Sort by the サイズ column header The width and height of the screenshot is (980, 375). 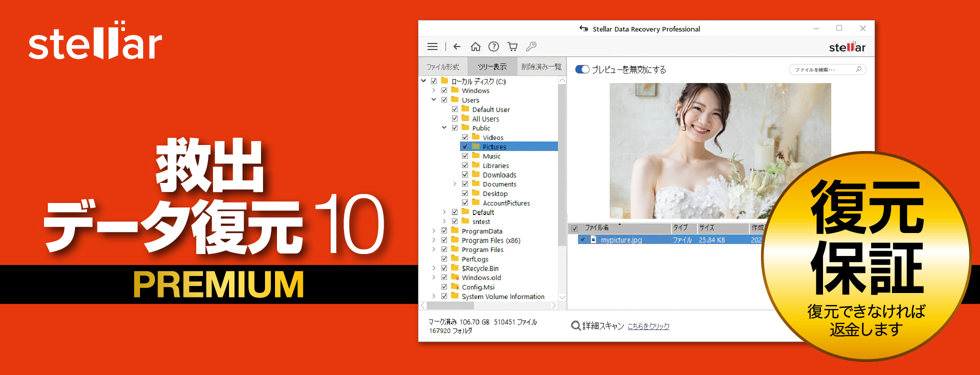[723, 228]
